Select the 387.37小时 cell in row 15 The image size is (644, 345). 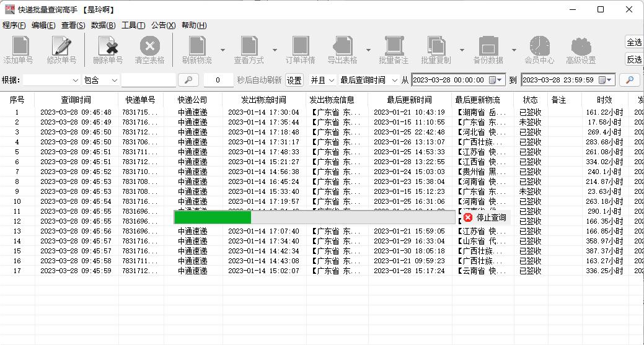(x=604, y=251)
